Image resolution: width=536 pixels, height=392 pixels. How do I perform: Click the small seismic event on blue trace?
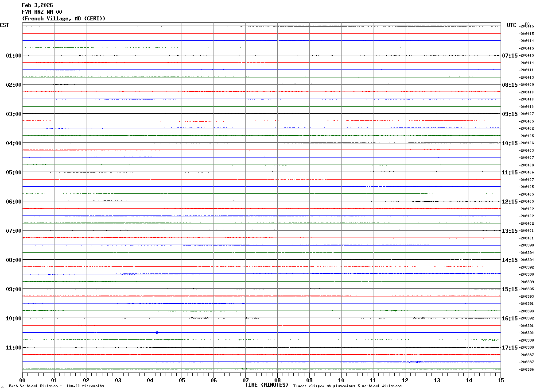click(158, 332)
